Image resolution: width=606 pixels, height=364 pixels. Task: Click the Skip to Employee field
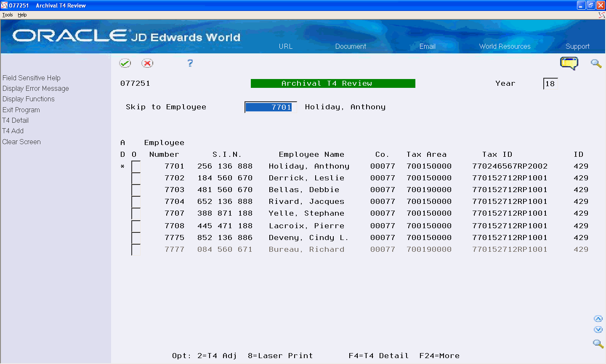tap(271, 107)
